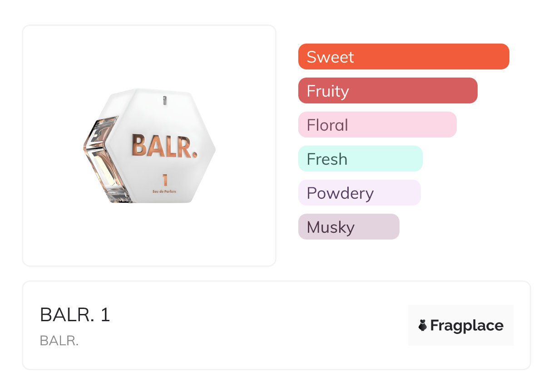The height and width of the screenshot is (392, 553).
Task: Open the BALR. brand name subtitle
Action: 59,341
